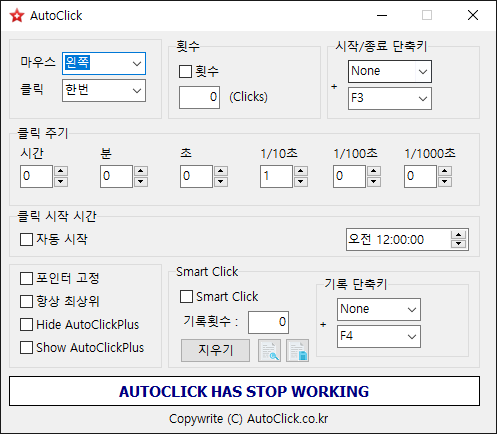Open the 마우스 dropdown showing 왼쪽
This screenshot has width=497, height=434.
tap(104, 63)
